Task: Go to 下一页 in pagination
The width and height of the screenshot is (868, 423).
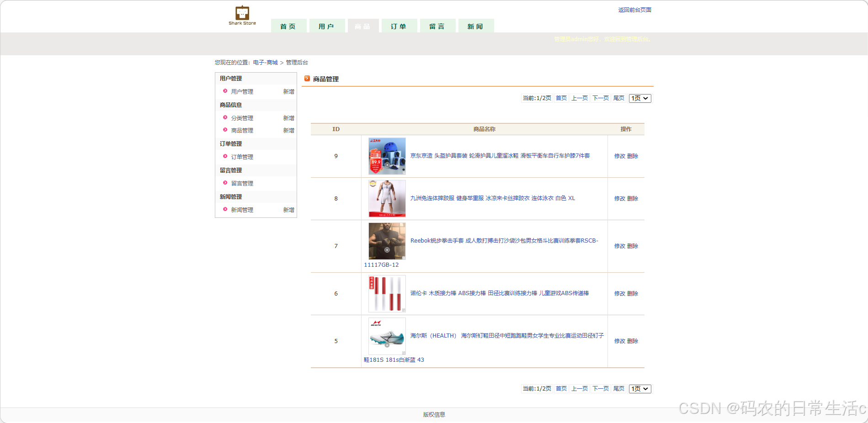Action: tap(600, 98)
